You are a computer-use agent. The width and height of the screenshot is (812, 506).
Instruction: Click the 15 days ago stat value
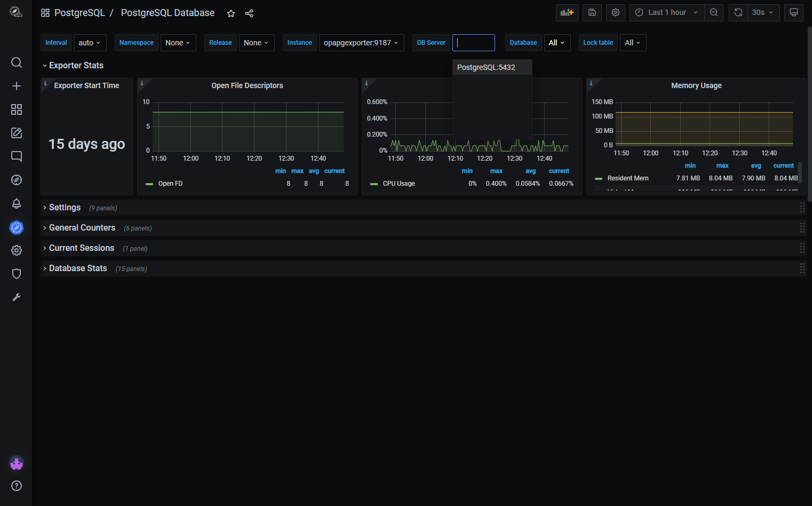(86, 144)
